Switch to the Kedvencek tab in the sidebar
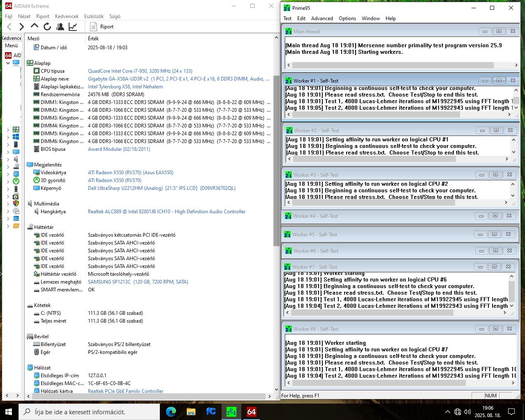 [x=12, y=38]
